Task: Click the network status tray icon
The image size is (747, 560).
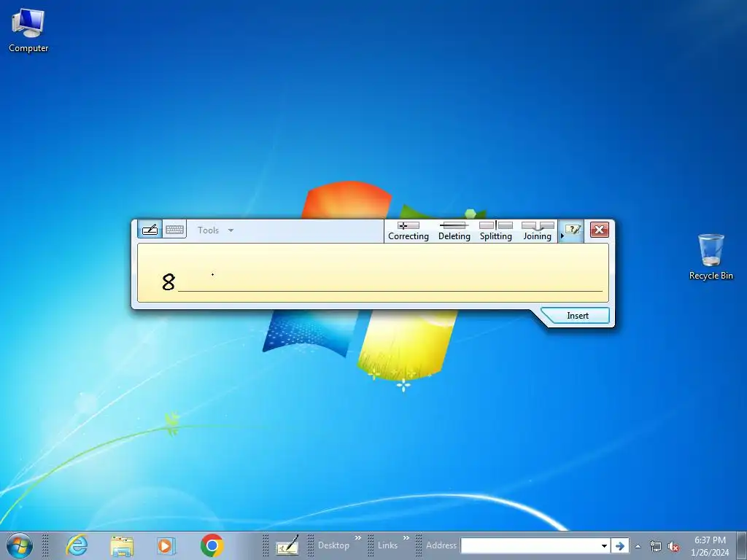Action: (x=656, y=546)
